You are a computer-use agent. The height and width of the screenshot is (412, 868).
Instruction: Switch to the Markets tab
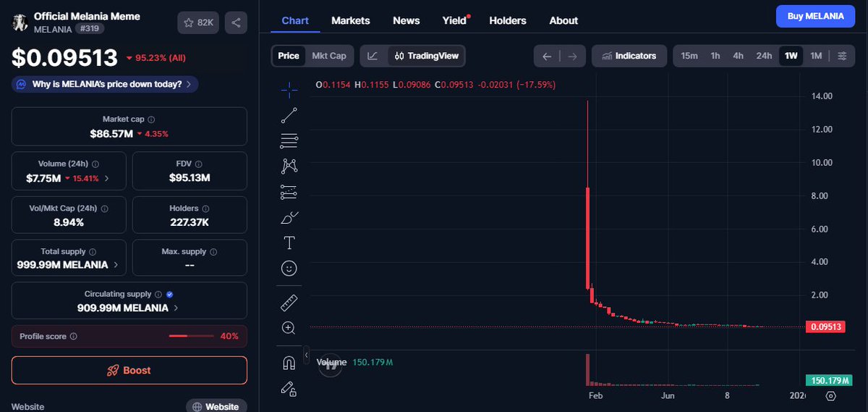pyautogui.click(x=351, y=20)
